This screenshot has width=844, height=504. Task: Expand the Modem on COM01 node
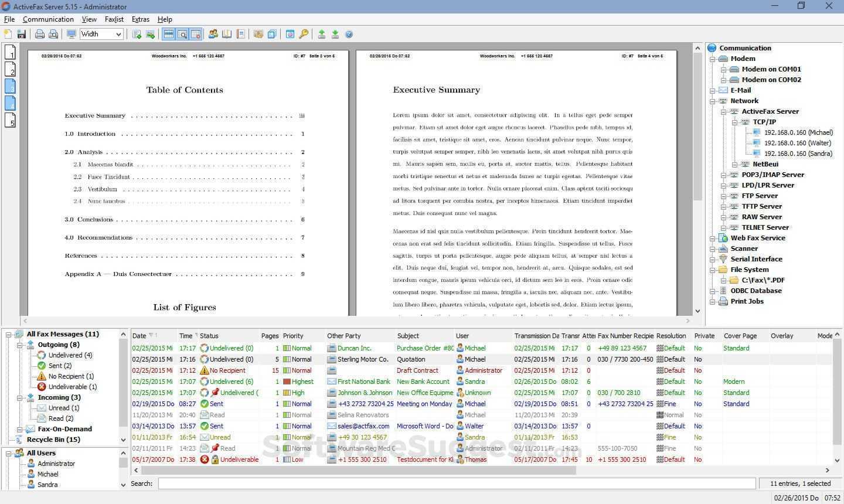[724, 69]
